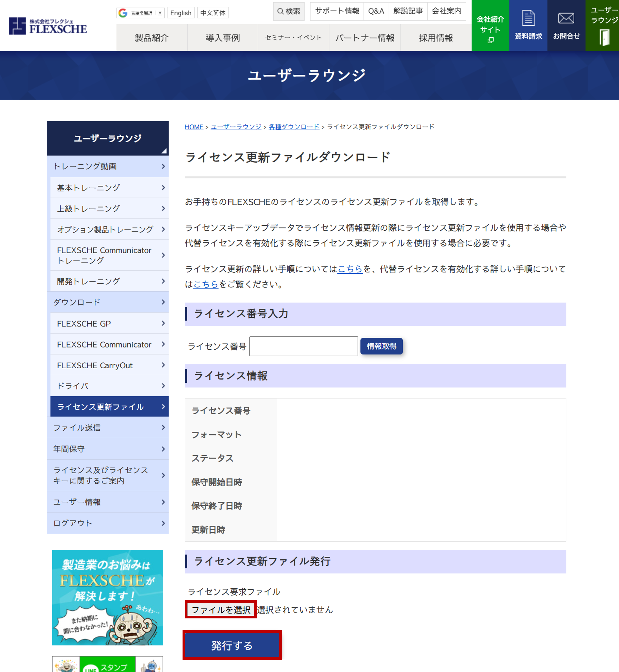Open User Lounge door icon in header
This screenshot has width=619, height=672.
coord(604,36)
